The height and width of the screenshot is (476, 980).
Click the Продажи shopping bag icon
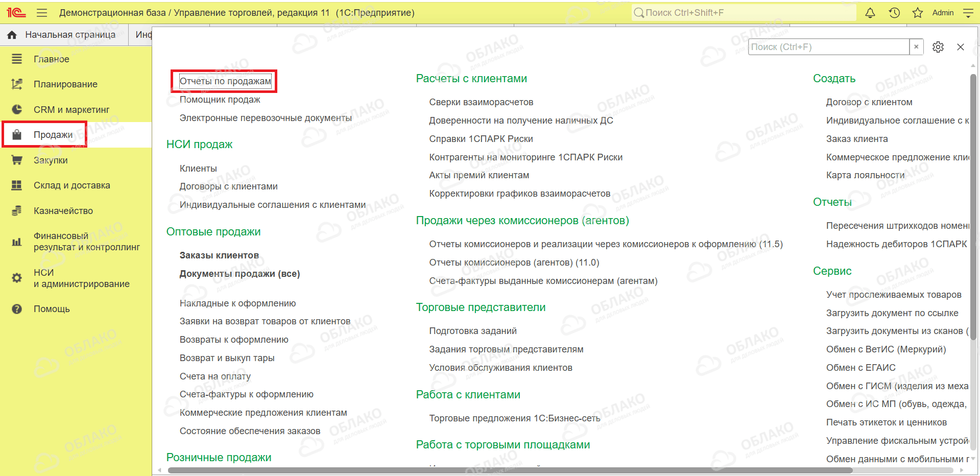[x=17, y=135]
